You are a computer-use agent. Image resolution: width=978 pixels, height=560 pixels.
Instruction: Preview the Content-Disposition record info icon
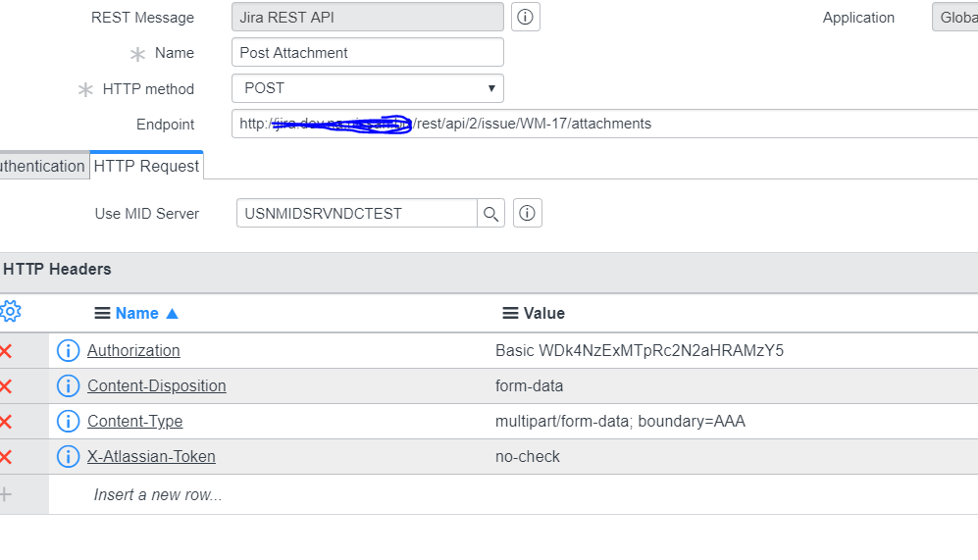(x=68, y=385)
